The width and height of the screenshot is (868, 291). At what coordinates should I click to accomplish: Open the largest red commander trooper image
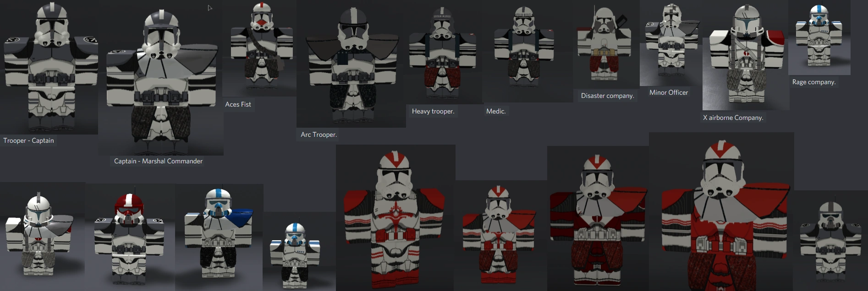click(721, 212)
